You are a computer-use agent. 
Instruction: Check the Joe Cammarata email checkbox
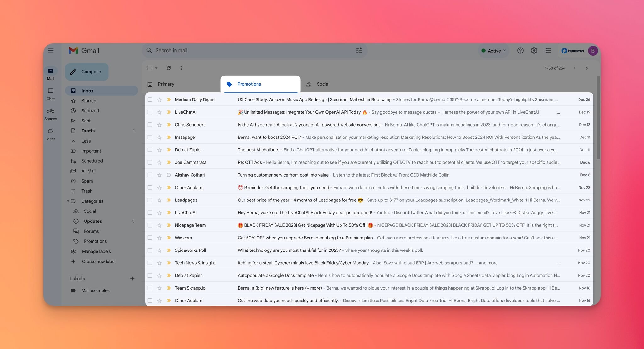(x=150, y=162)
